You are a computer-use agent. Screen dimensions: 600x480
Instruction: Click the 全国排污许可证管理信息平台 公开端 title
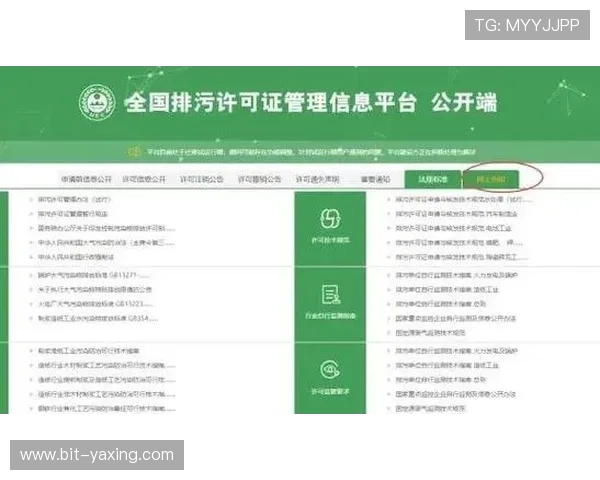tap(311, 103)
